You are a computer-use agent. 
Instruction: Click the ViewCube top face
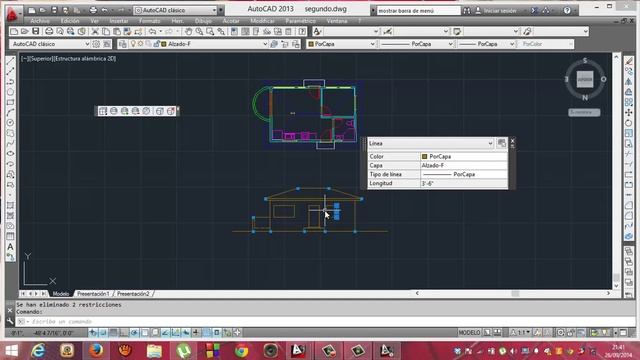585,79
